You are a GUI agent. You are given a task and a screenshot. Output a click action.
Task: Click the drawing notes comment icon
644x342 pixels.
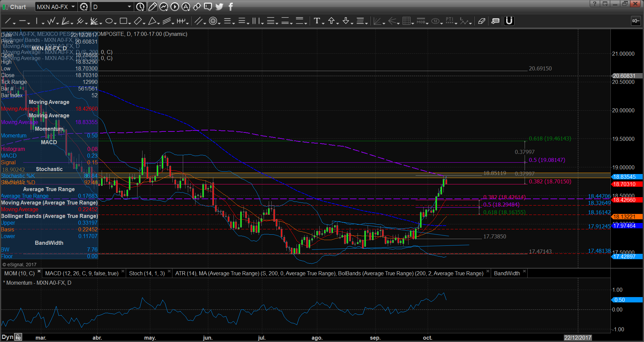(495, 21)
